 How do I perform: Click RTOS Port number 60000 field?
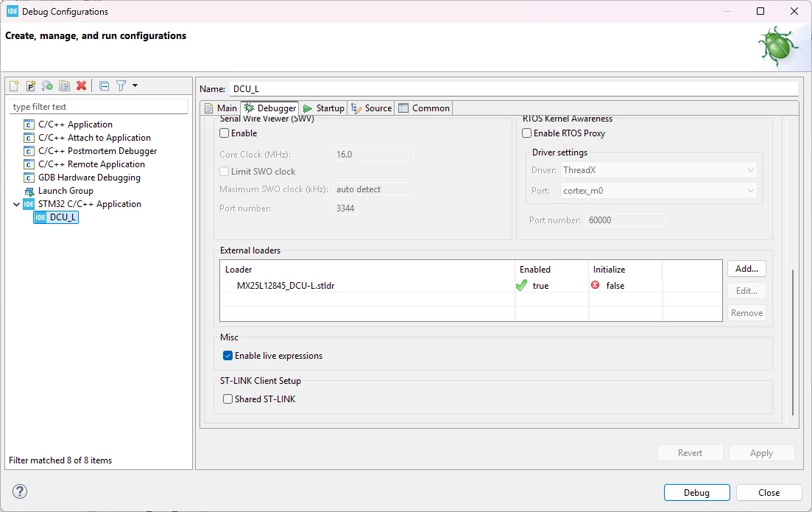click(x=626, y=220)
